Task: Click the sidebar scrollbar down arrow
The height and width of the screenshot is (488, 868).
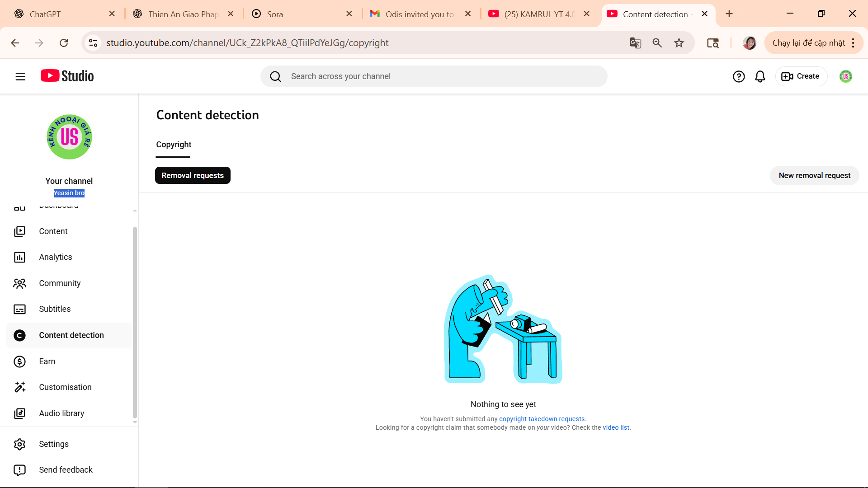Action: point(135,422)
